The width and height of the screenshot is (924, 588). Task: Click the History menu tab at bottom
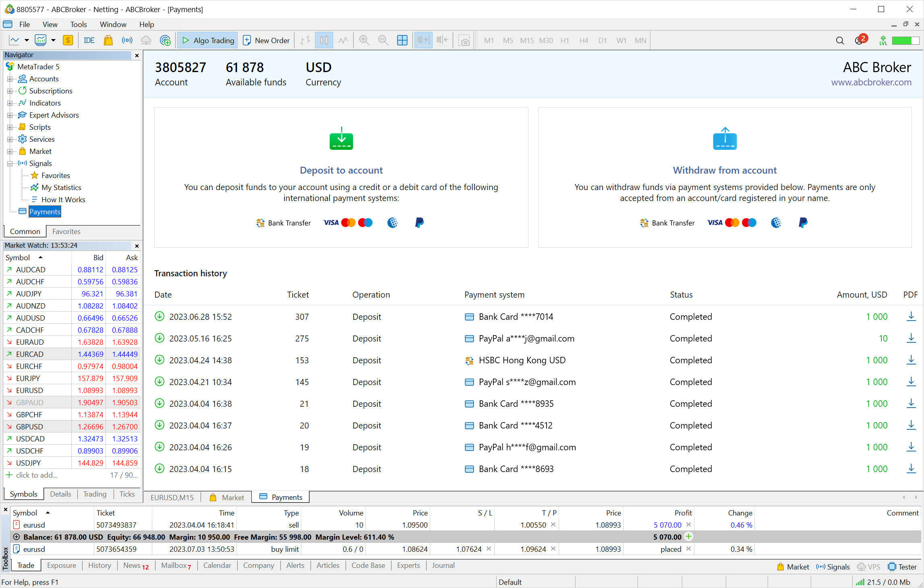coord(99,565)
